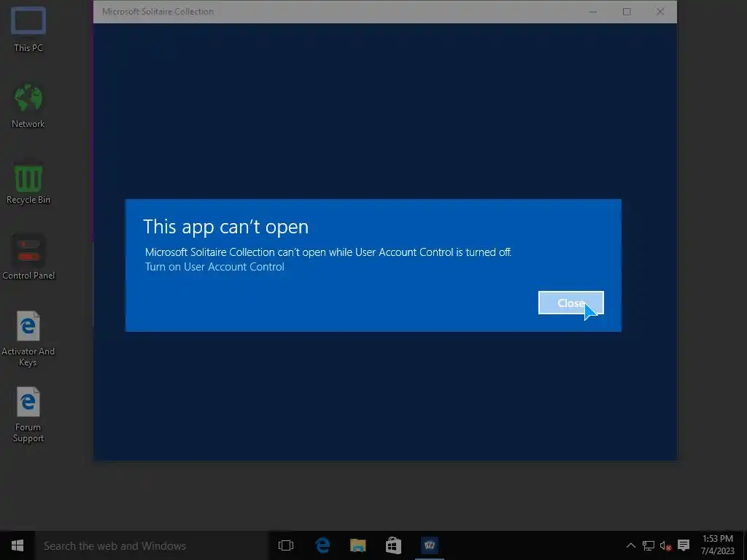Open File Explorer from the taskbar
The image size is (747, 560).
click(357, 545)
